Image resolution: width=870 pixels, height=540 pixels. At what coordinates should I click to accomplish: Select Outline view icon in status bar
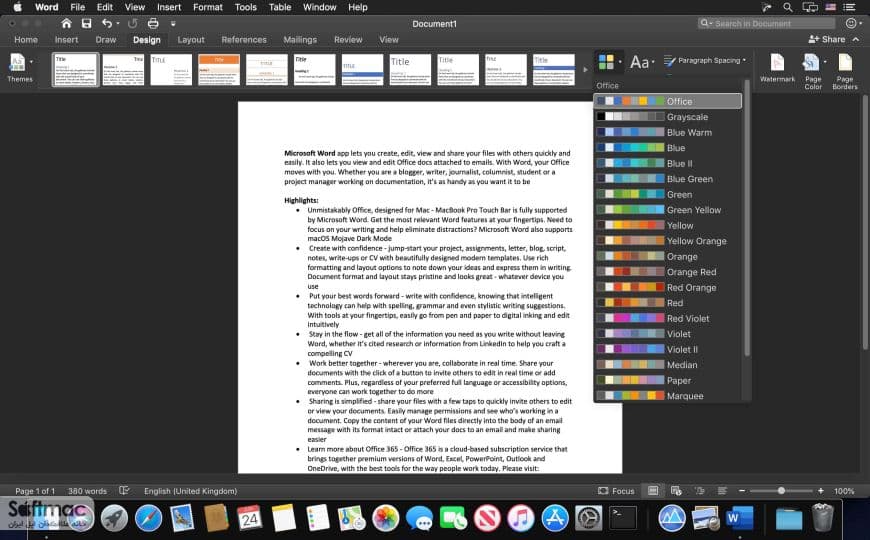click(x=699, y=491)
